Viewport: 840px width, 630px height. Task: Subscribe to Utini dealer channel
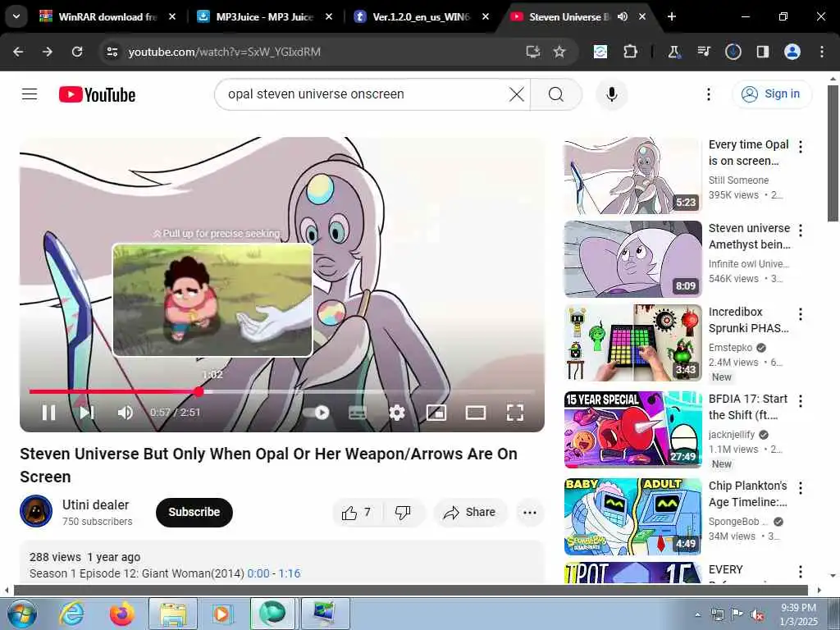coord(194,512)
